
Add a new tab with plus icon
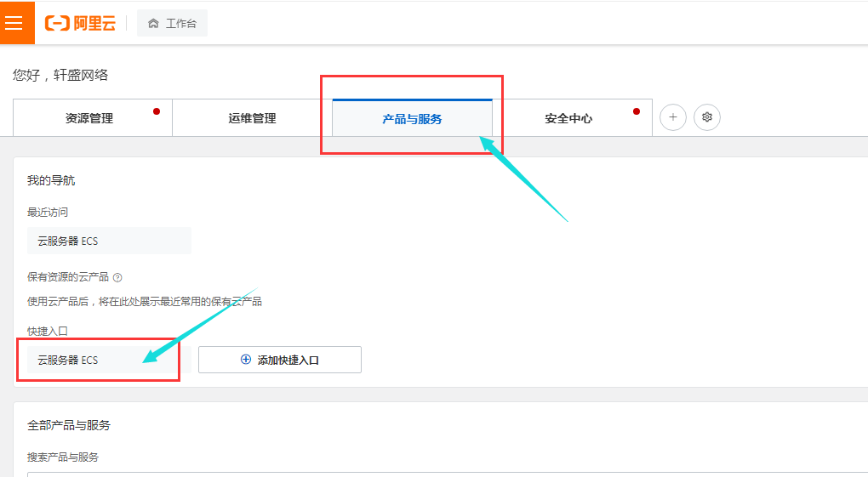pyautogui.click(x=672, y=117)
